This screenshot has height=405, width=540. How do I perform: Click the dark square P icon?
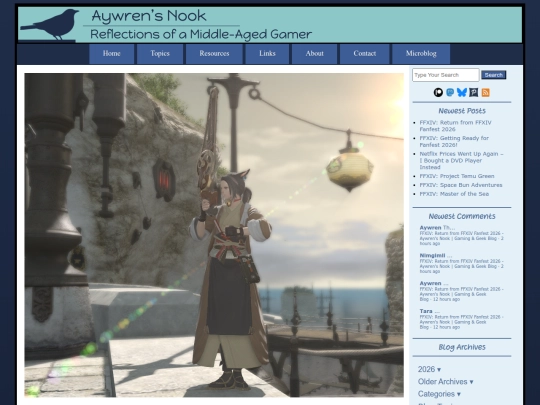[474, 92]
